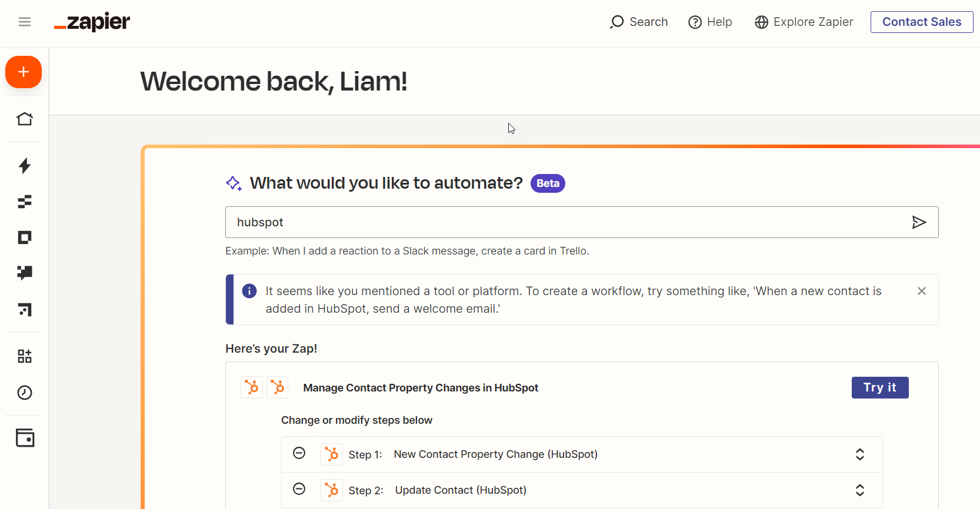This screenshot has width=980, height=509.
Task: Open the Home icon in the sidebar
Action: tap(25, 118)
